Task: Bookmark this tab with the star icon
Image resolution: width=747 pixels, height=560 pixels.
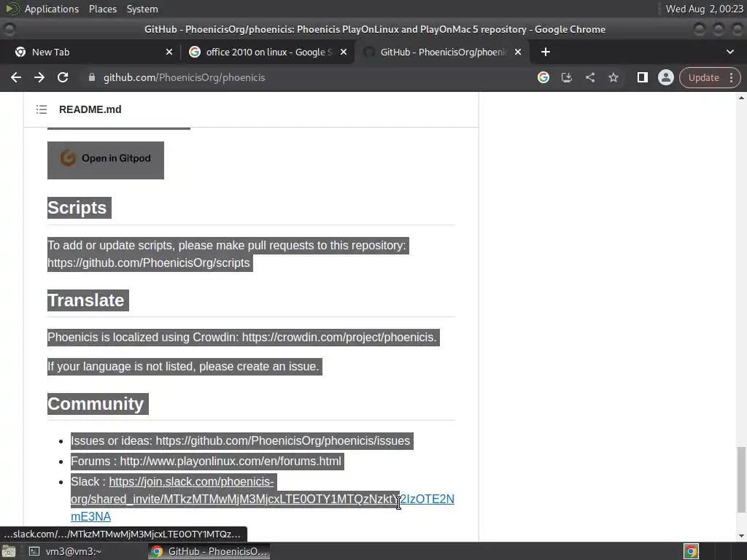Action: [613, 77]
